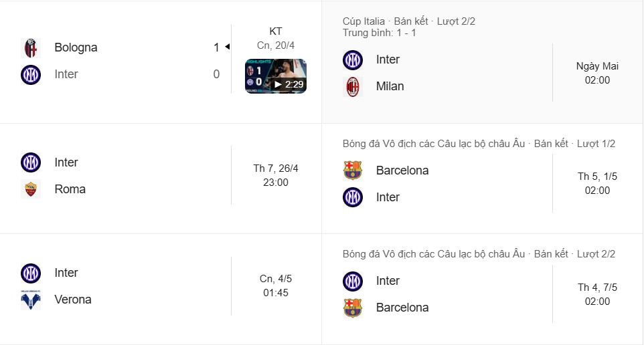Click the Cúp Italia Bán kết header
This screenshot has height=345, width=644.
click(408, 21)
